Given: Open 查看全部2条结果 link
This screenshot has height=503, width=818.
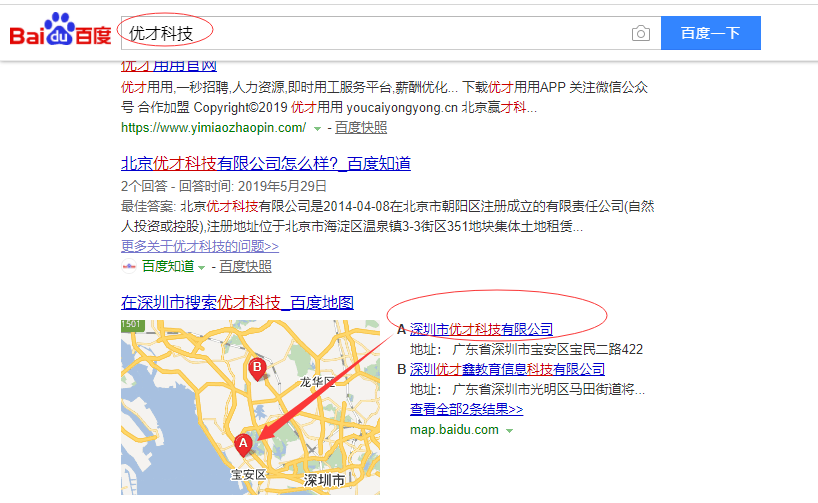Looking at the screenshot, I should [466, 409].
